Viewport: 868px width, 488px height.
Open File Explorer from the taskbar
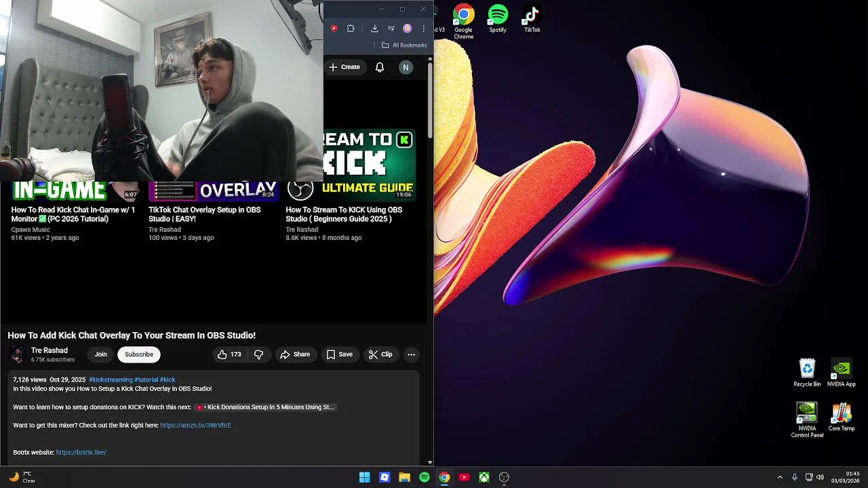pos(404,477)
